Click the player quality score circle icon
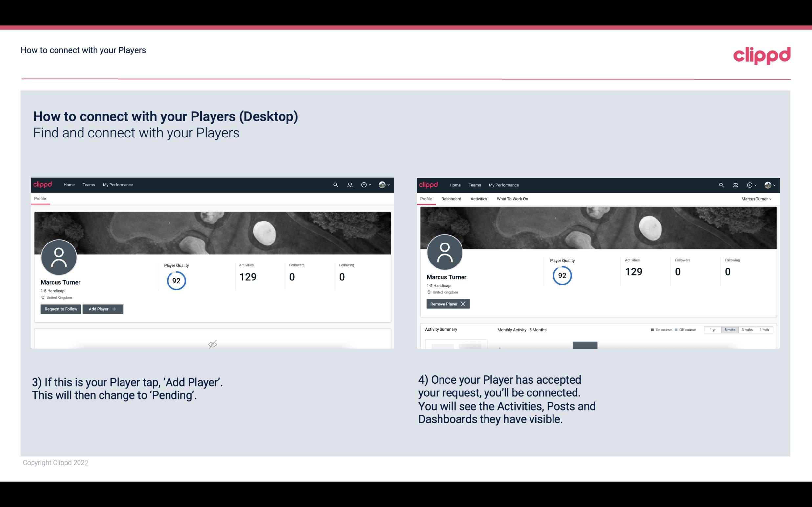The width and height of the screenshot is (812, 507). pyautogui.click(x=176, y=281)
